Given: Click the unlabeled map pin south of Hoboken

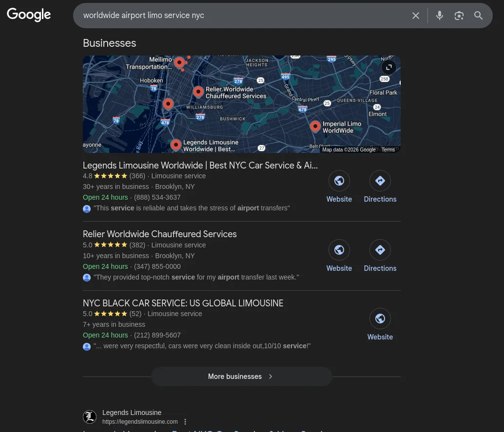Looking at the screenshot, I should [x=168, y=104].
